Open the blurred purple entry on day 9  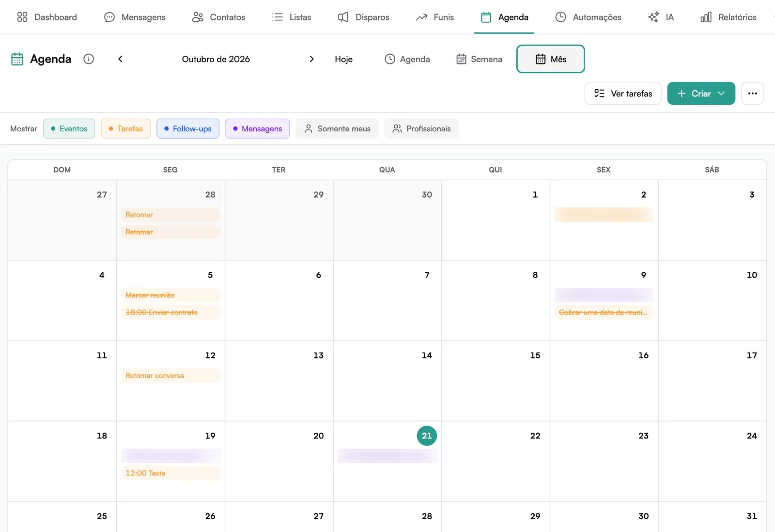[x=604, y=295]
